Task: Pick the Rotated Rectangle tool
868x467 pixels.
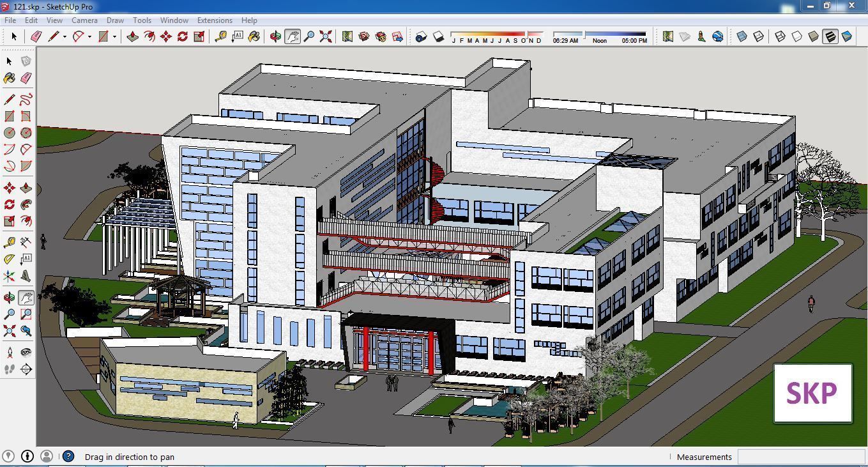Action: (26, 116)
